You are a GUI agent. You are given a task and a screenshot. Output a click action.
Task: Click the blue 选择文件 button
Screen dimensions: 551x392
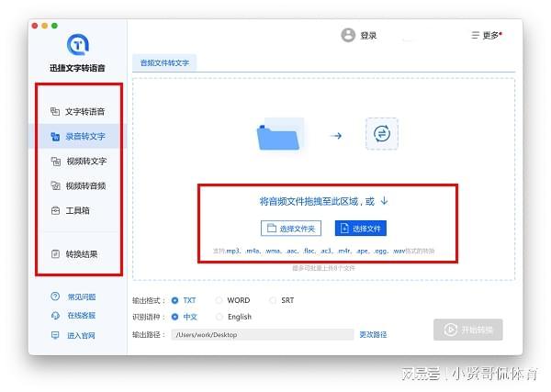point(361,229)
